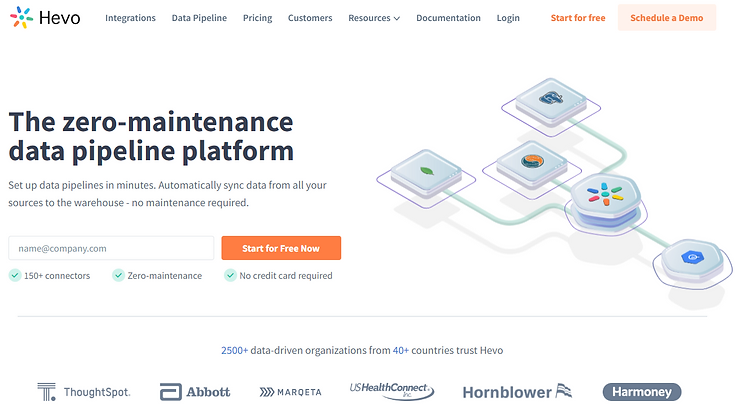740x410 pixels.
Task: Click the USHealthConnect customer logo
Action: tap(392, 391)
